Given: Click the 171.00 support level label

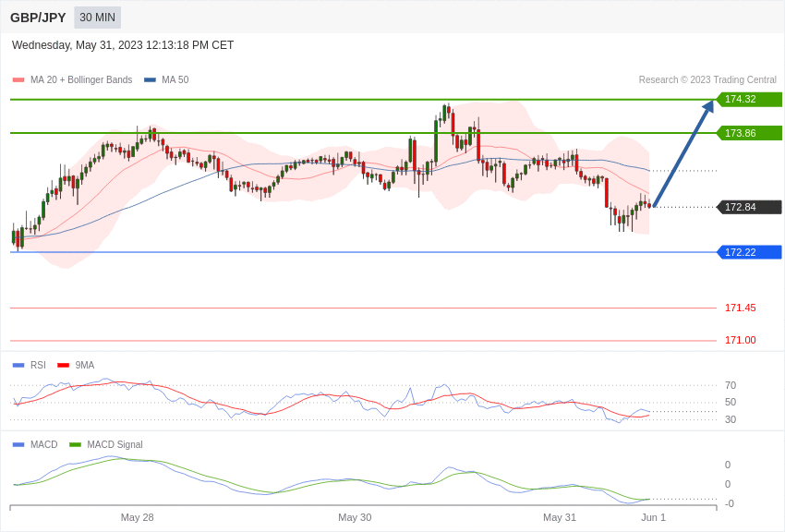Looking at the screenshot, I should tap(740, 340).
